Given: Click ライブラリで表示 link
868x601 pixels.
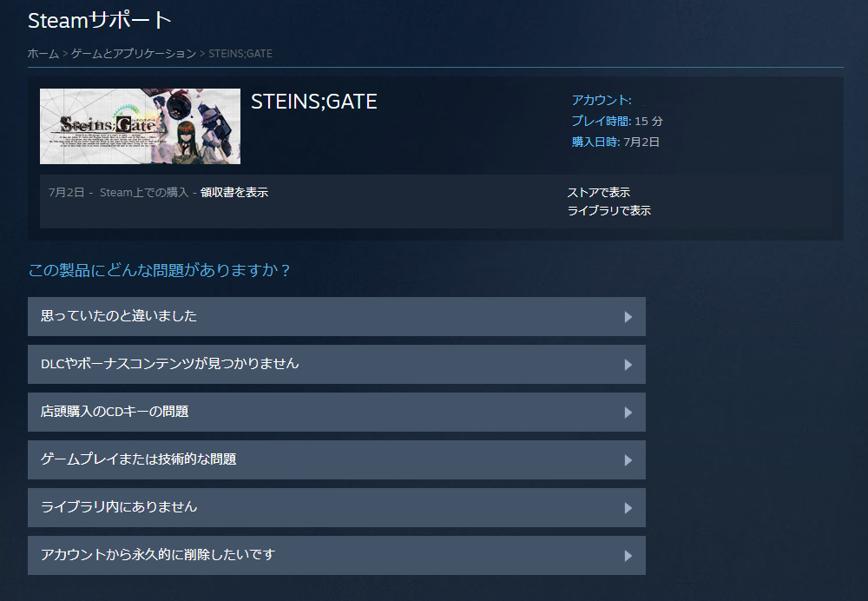Looking at the screenshot, I should tap(609, 210).
